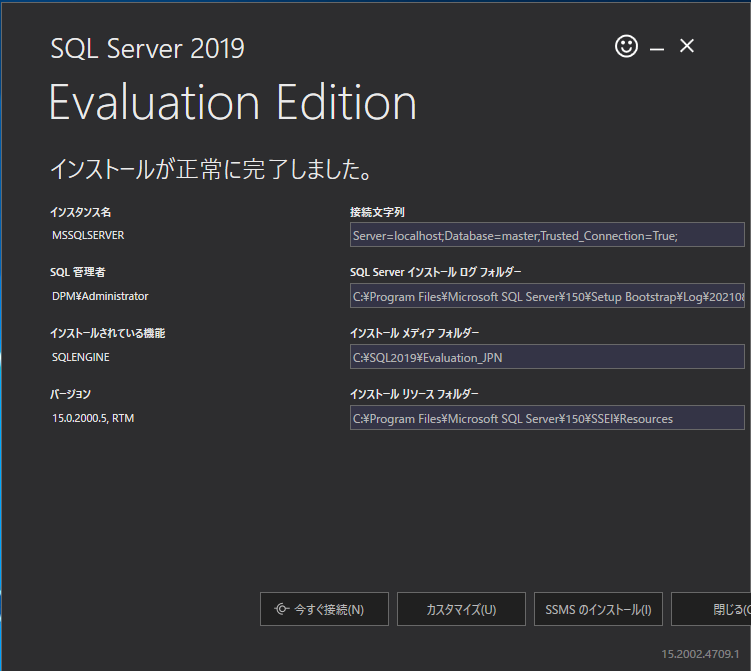Click the install media folder path field
The width and height of the screenshot is (751, 671).
547,356
